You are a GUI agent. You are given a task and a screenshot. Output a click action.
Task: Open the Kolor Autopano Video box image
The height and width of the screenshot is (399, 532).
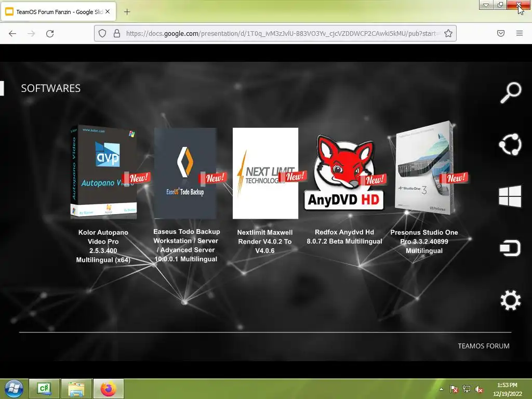click(103, 172)
